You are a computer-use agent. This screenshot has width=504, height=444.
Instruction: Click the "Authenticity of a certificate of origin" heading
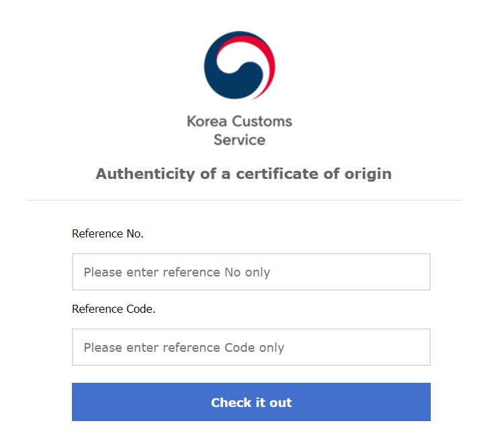pos(243,174)
